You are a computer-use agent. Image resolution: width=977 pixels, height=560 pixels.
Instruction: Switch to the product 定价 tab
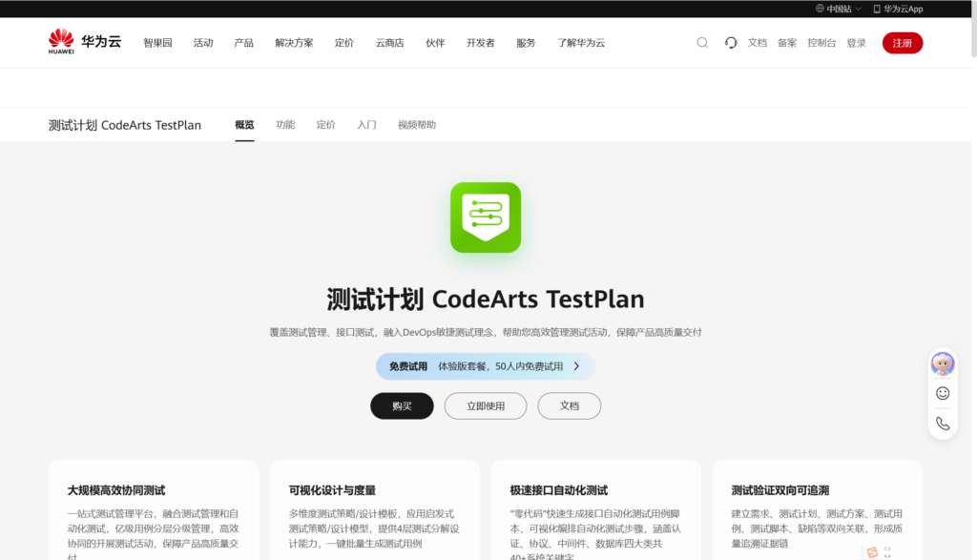pos(326,125)
